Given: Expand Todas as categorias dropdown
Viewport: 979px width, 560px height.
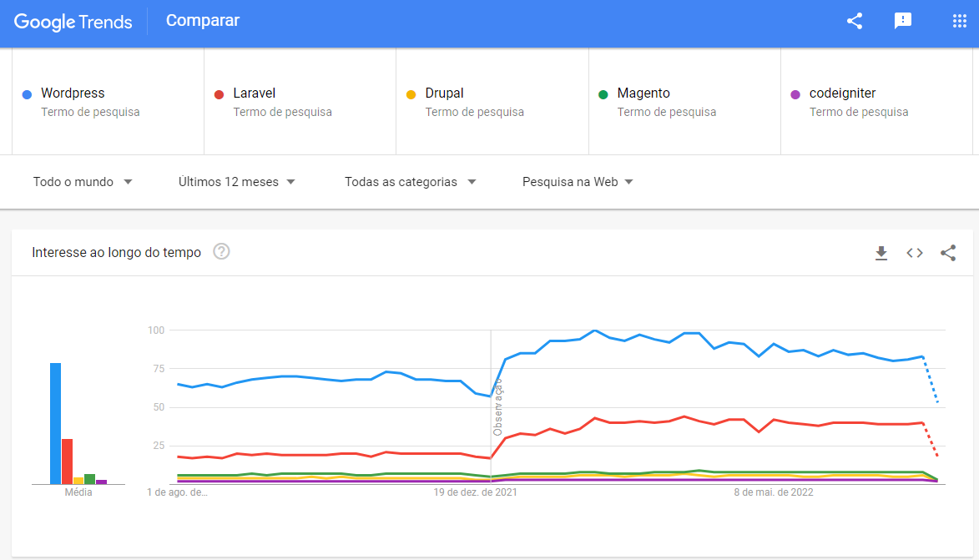Looking at the screenshot, I should tap(410, 182).
